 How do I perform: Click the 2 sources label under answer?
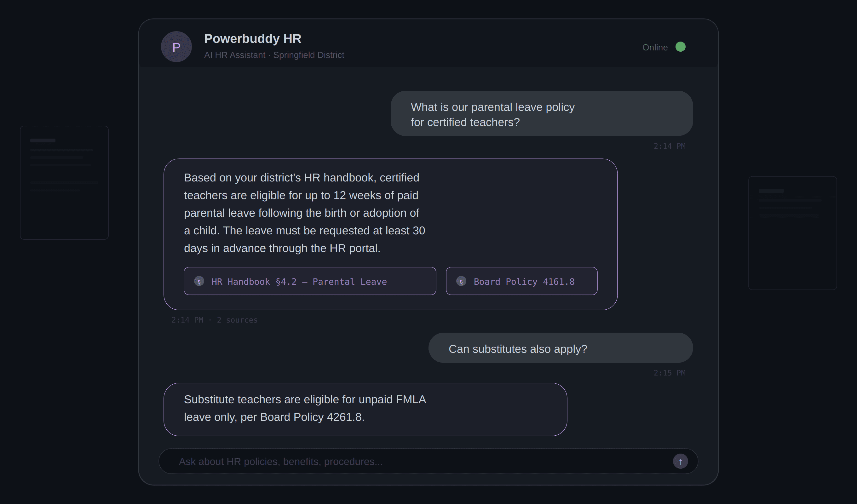pos(237,320)
